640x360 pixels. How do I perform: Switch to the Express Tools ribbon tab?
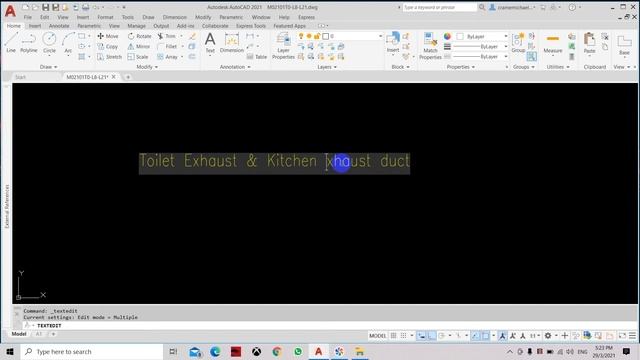tap(251, 26)
